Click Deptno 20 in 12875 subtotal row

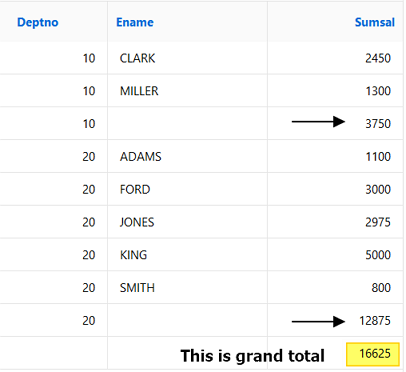(89, 321)
